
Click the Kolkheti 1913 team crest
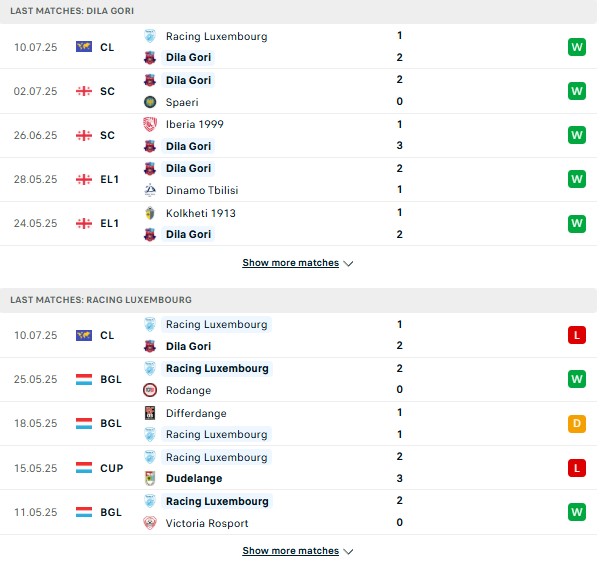point(150,213)
